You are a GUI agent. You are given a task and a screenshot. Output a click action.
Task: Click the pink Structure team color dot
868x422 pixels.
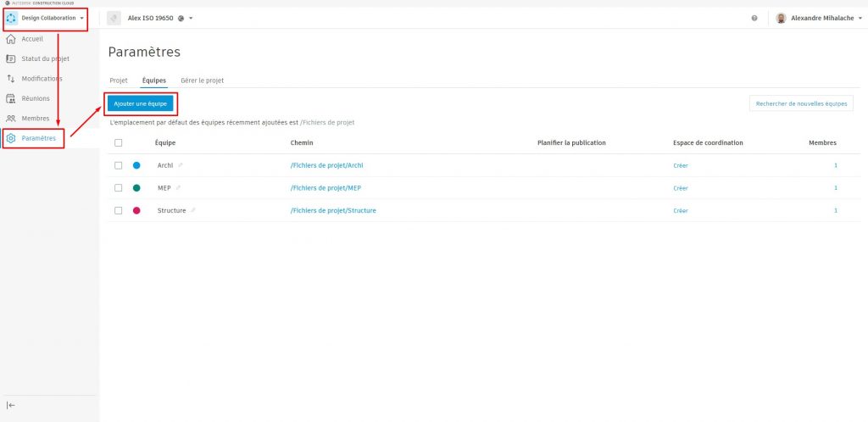[136, 210]
